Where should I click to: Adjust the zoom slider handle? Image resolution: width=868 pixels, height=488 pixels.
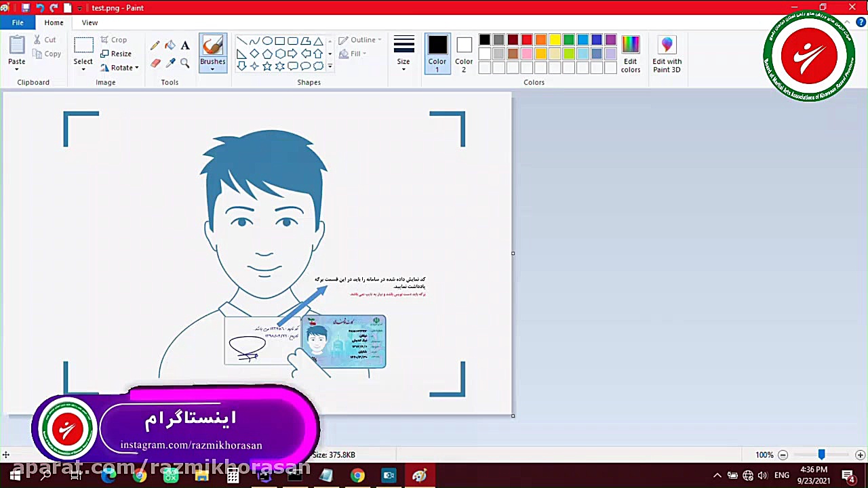(x=821, y=455)
